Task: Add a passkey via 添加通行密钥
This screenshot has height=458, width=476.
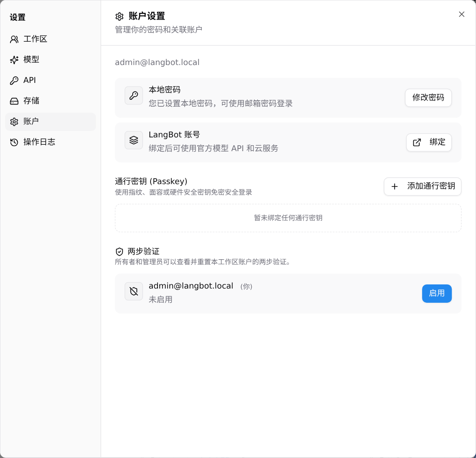Action: point(422,186)
